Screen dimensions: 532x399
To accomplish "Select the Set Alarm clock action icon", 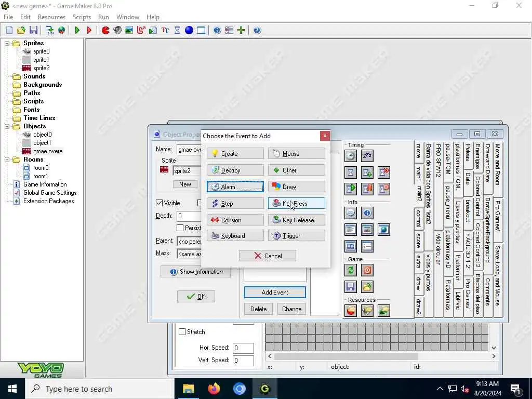I will [x=351, y=156].
